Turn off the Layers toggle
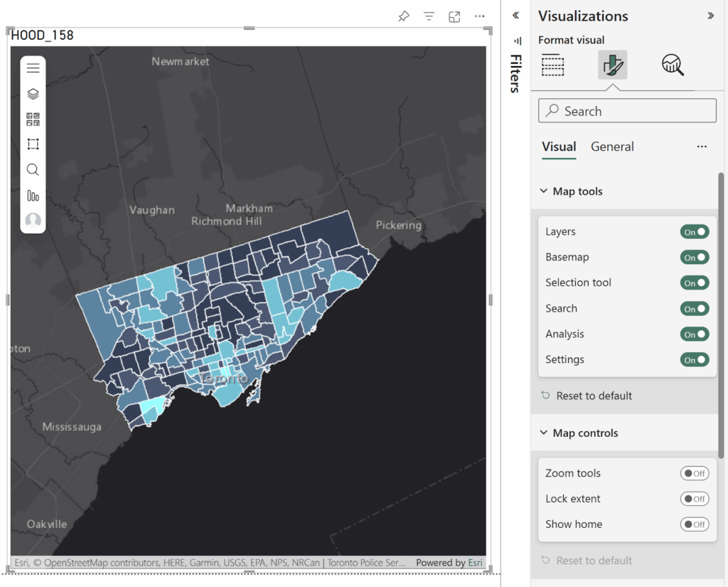This screenshot has width=728, height=587. pyautogui.click(x=695, y=232)
